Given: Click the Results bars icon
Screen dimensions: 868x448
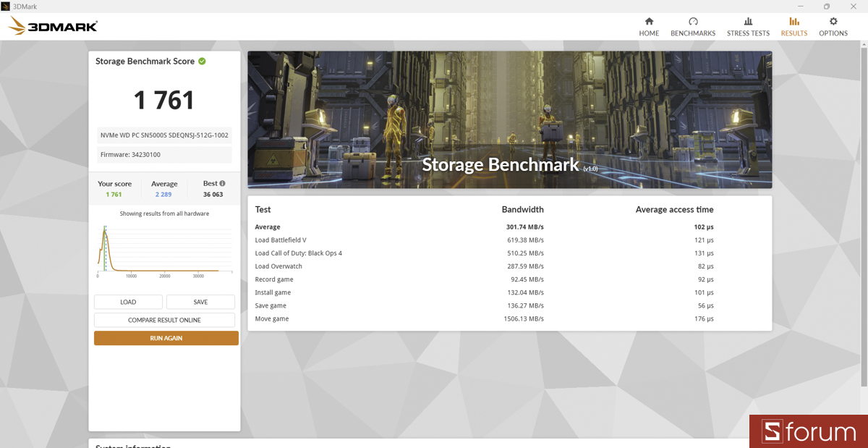Looking at the screenshot, I should [794, 22].
